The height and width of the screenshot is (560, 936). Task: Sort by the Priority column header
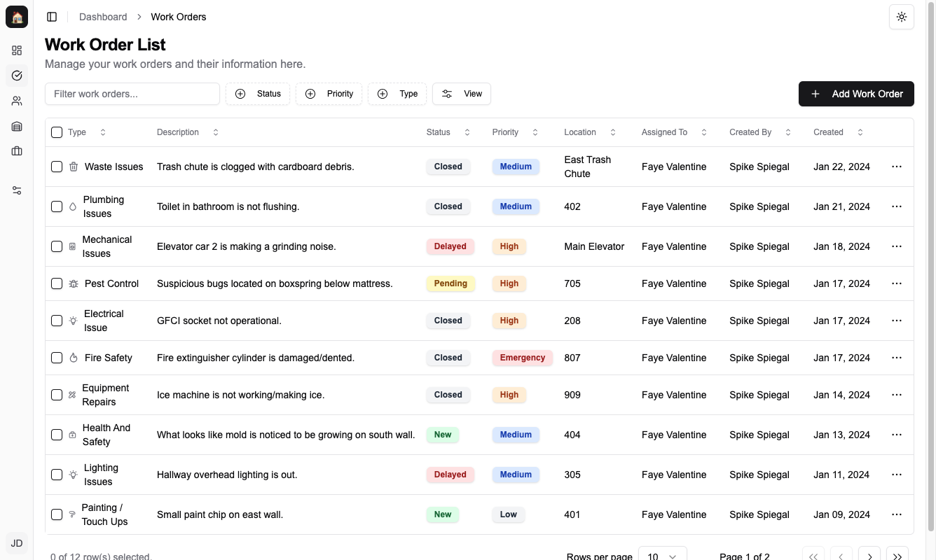coord(515,132)
